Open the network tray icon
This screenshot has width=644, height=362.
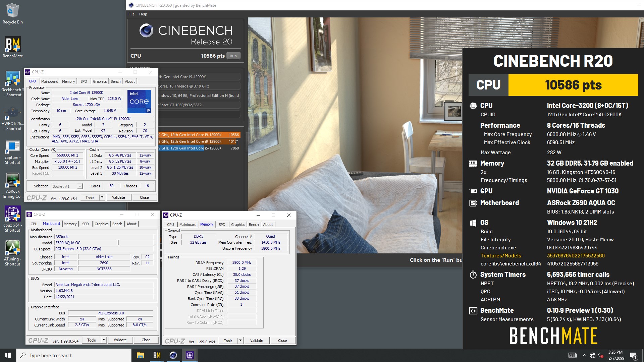pos(593,355)
